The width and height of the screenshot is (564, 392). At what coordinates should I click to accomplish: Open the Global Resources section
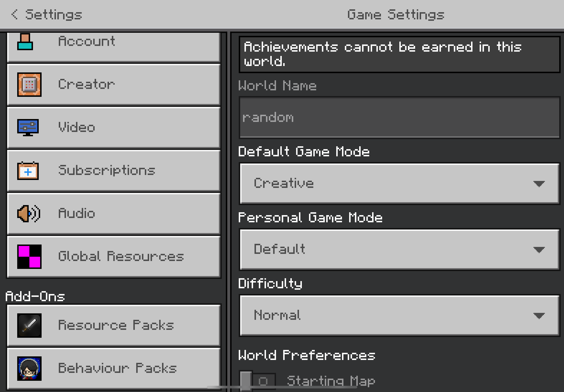(x=114, y=256)
